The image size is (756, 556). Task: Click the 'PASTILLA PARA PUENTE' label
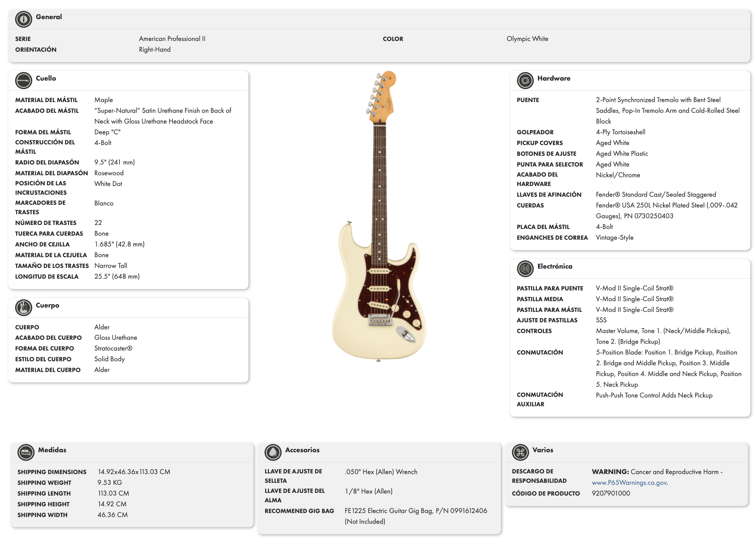coord(550,288)
